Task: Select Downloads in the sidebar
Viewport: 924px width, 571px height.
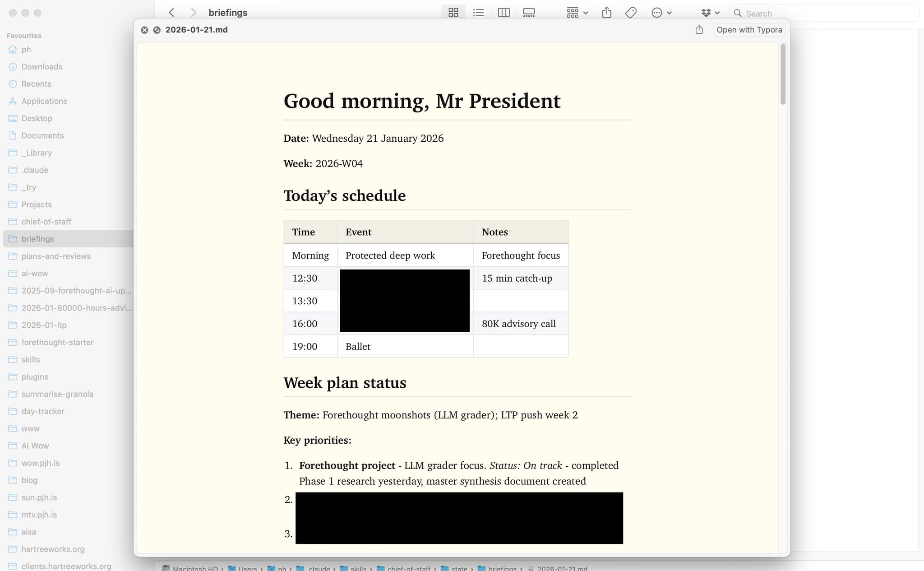Action: 42,66
